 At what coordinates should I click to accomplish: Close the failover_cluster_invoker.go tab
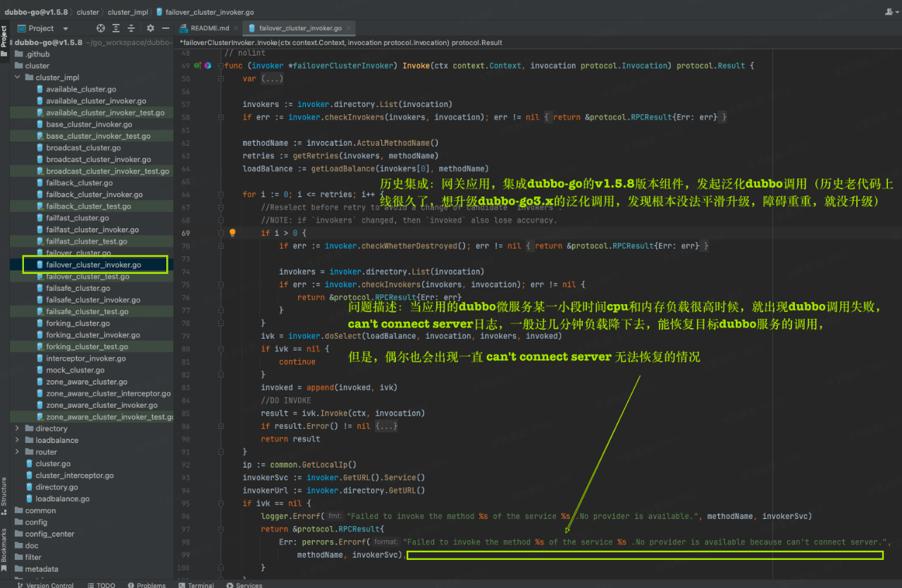pos(349,28)
